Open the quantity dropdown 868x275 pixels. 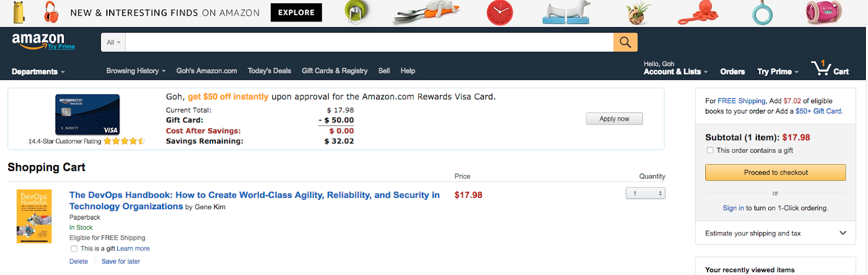[x=646, y=193]
